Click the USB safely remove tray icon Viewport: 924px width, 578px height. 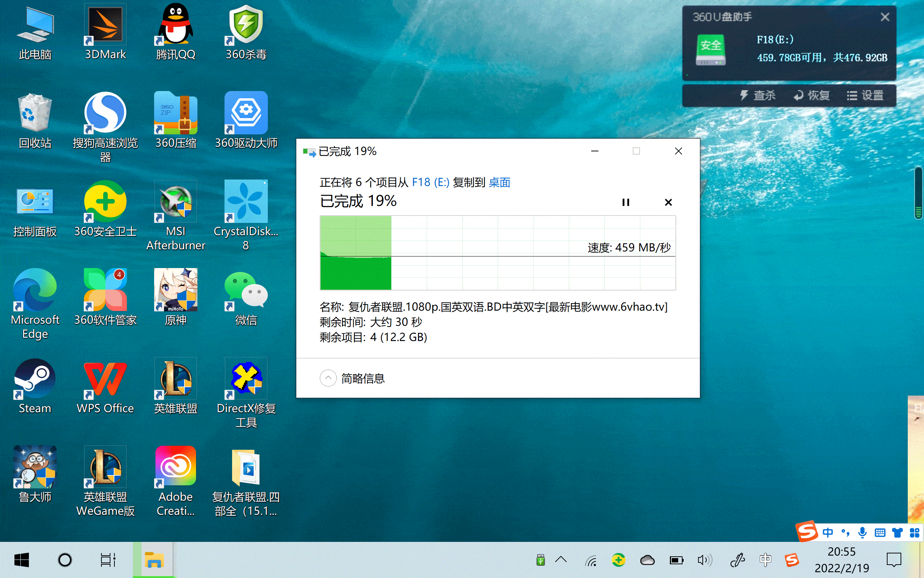point(541,560)
